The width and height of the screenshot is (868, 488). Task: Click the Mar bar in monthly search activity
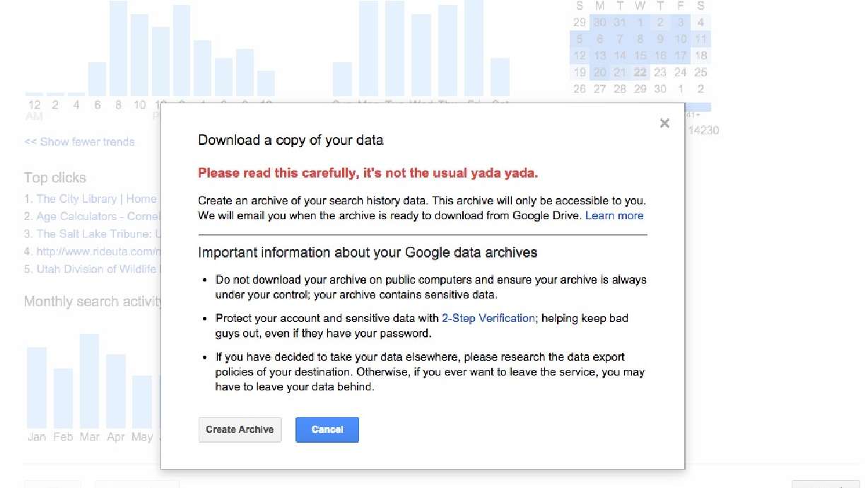[x=89, y=378]
